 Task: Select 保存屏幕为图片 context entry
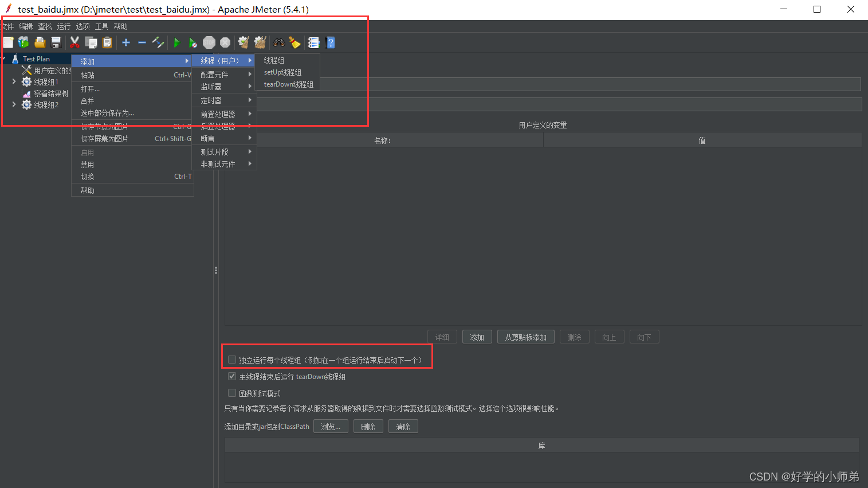[132, 139]
